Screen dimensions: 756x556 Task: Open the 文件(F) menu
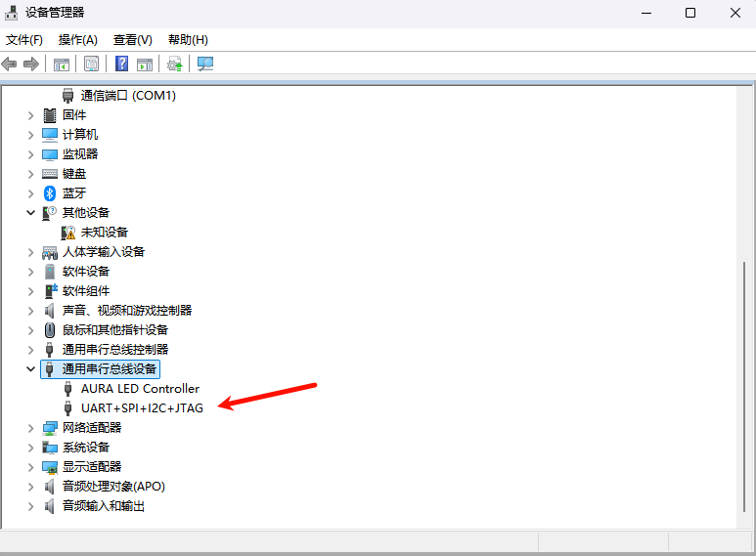[24, 39]
